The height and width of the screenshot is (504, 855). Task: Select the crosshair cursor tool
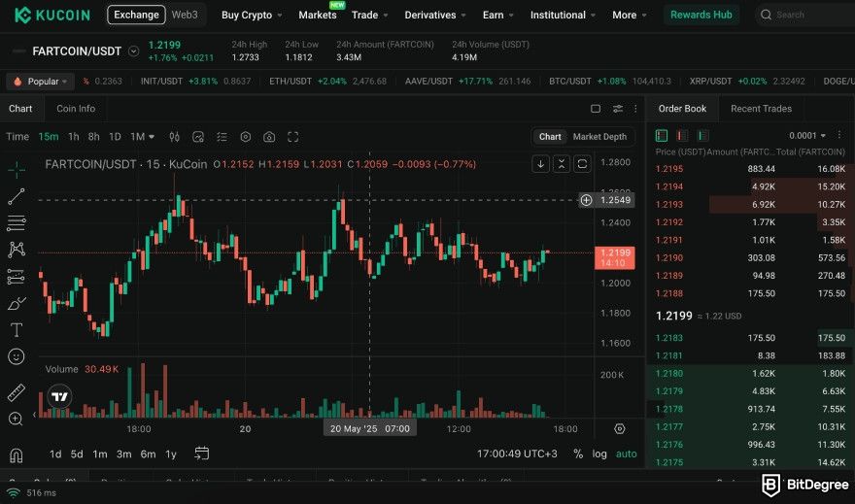point(17,169)
